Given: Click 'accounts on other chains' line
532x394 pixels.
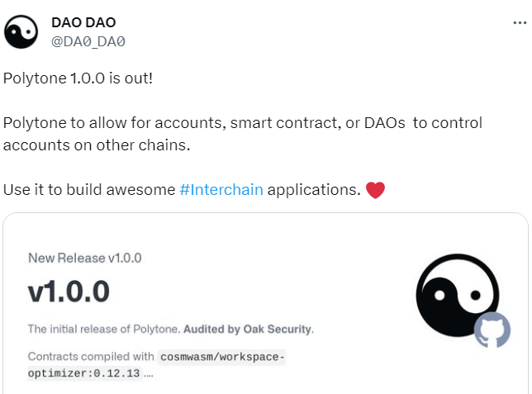Looking at the screenshot, I should (97, 145).
